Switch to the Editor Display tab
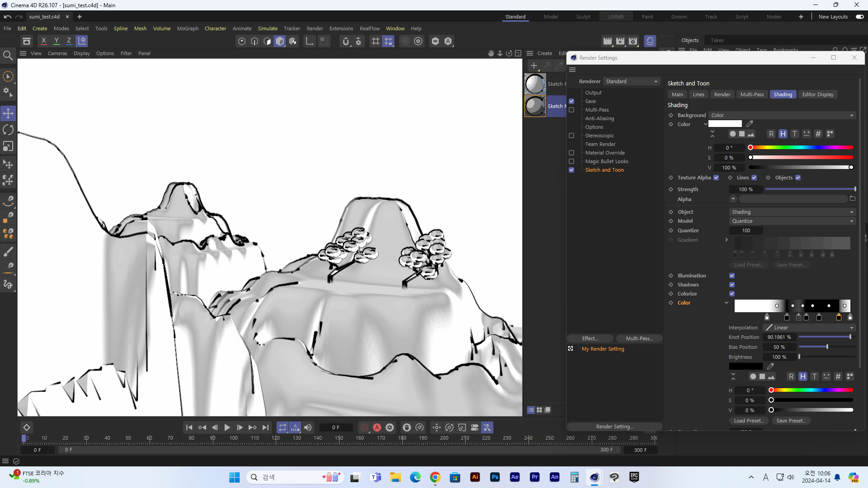 click(x=818, y=94)
